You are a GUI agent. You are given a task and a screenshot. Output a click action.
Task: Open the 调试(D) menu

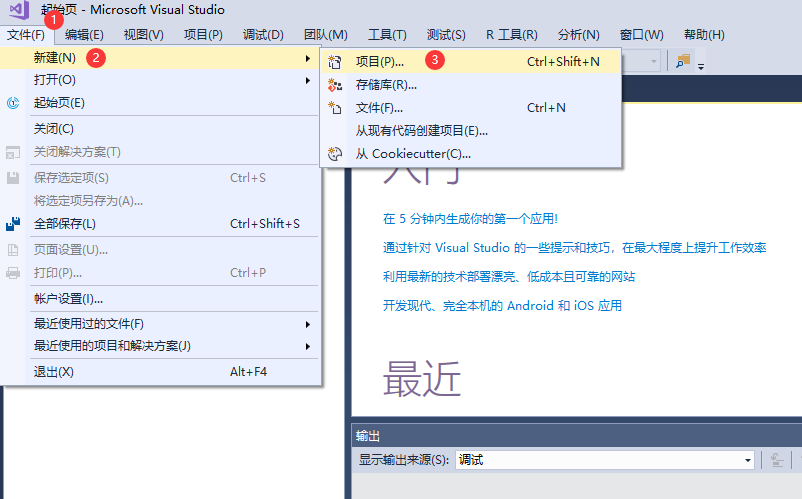pos(263,35)
